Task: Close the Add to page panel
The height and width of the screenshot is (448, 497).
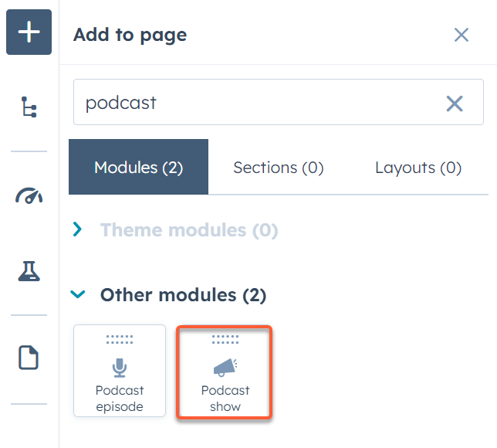Action: pyautogui.click(x=461, y=35)
